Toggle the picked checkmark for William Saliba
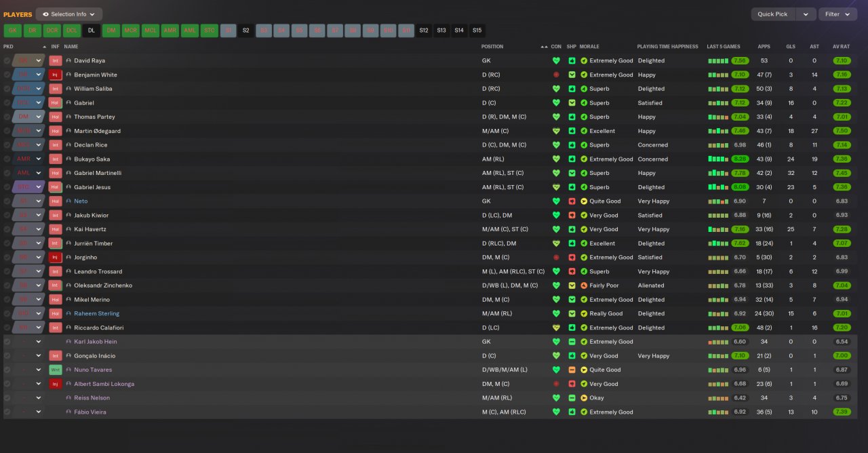The height and width of the screenshot is (453, 868). pos(7,89)
